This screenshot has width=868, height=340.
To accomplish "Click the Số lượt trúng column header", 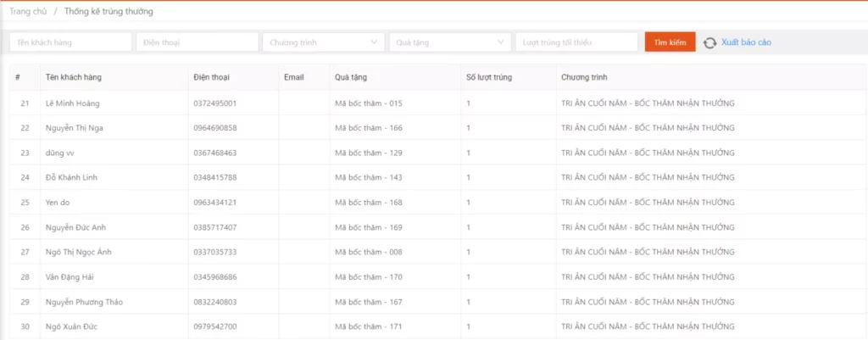I will [488, 77].
